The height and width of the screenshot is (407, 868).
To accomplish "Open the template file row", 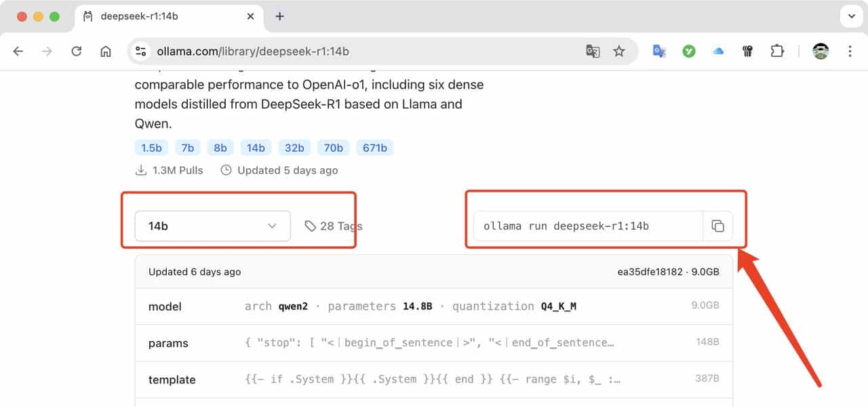I will (434, 379).
